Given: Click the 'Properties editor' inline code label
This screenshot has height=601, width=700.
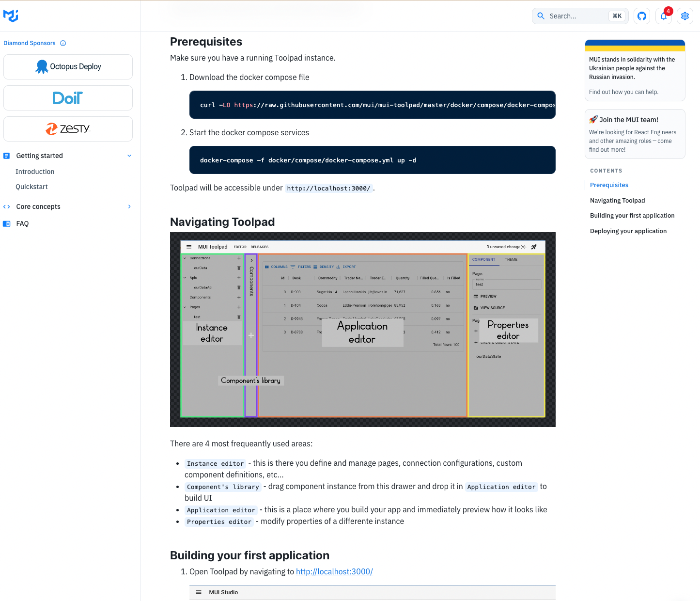Looking at the screenshot, I should coord(219,522).
